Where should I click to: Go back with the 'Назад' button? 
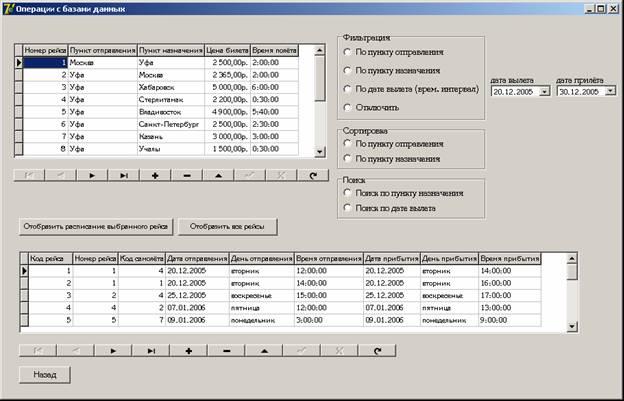coord(45,374)
